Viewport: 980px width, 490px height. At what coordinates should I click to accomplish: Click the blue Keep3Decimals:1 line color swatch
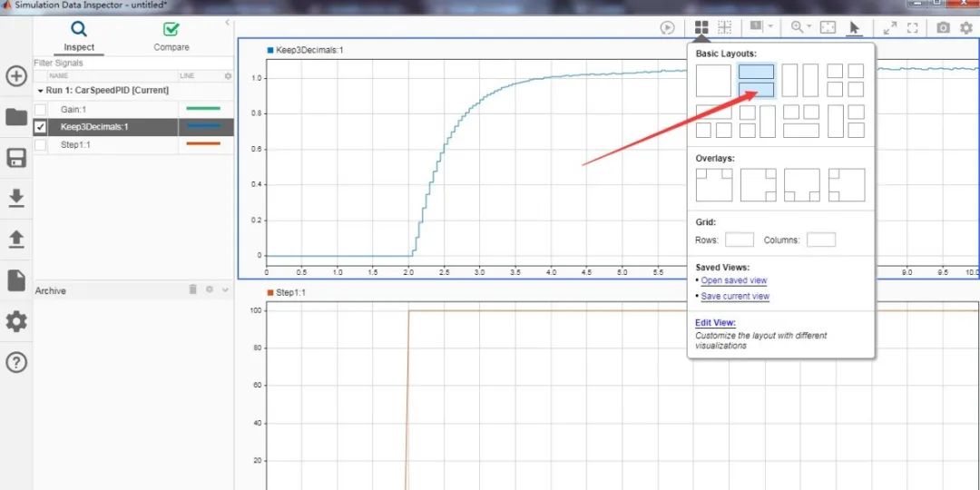click(203, 126)
